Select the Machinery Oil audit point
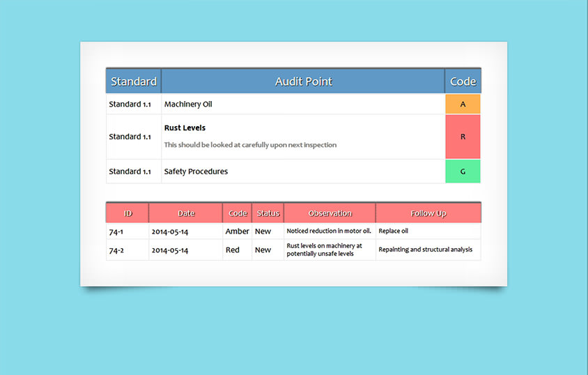Screen dimensions: 588x375 [x=188, y=105]
